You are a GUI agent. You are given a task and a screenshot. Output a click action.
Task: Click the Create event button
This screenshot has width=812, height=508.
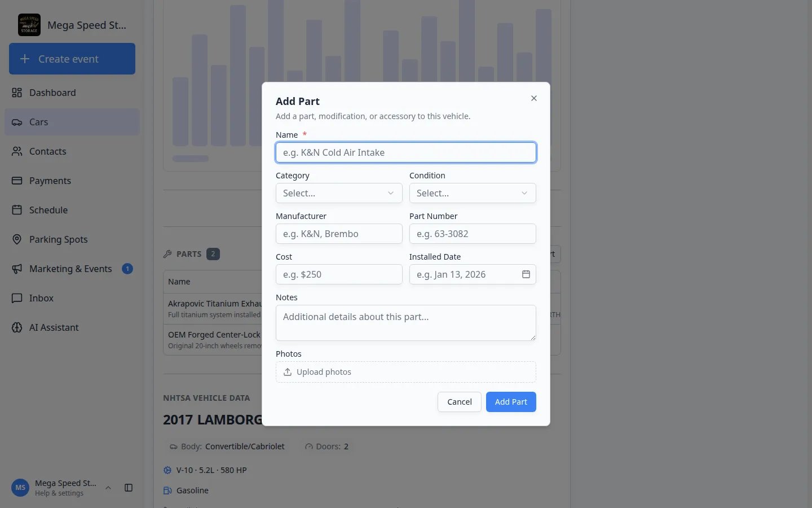pyautogui.click(x=72, y=59)
